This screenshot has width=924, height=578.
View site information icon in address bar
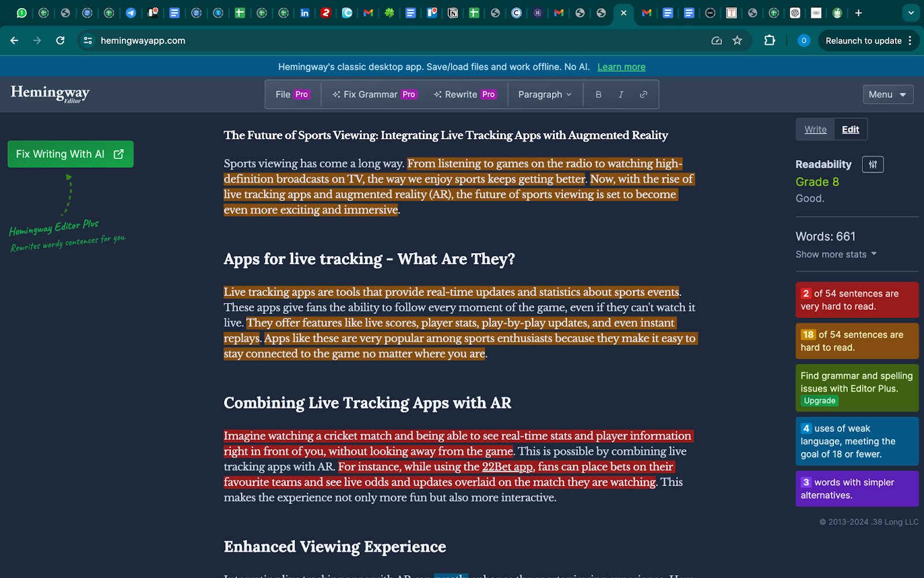[88, 40]
